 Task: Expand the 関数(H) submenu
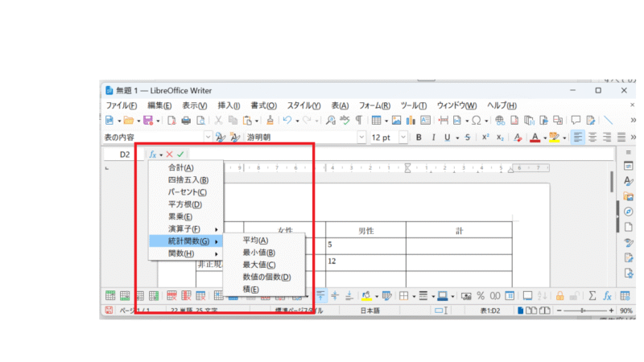pyautogui.click(x=186, y=253)
